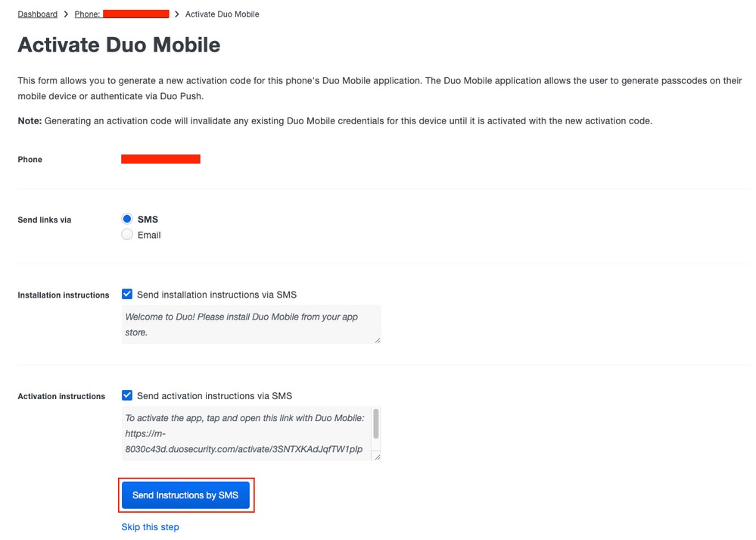
Task: Select the SMS radio button
Action: pos(126,218)
